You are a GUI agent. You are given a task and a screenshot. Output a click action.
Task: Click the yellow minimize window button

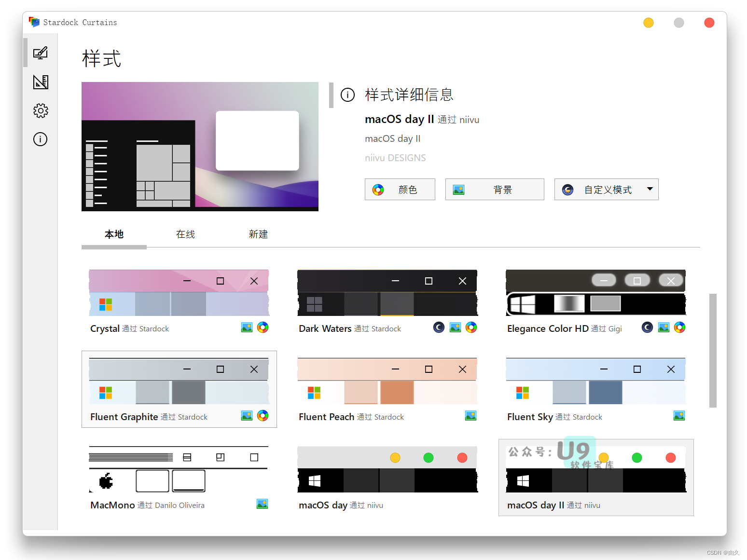pyautogui.click(x=649, y=23)
